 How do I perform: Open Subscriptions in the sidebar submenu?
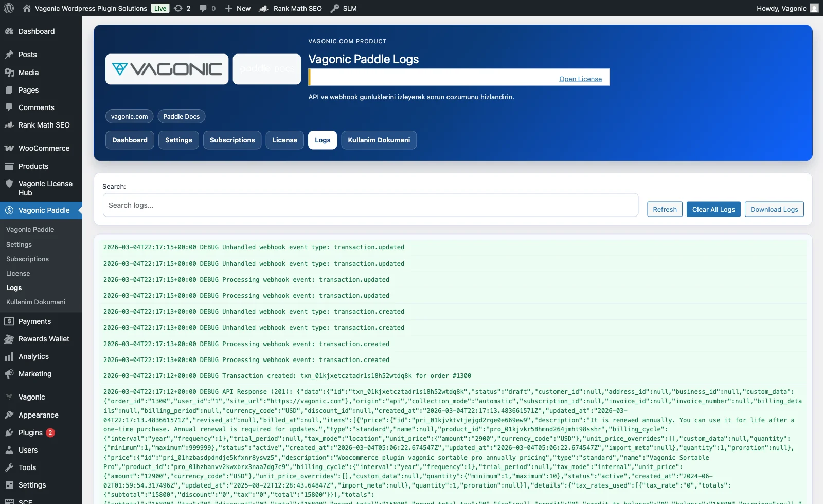[27, 259]
